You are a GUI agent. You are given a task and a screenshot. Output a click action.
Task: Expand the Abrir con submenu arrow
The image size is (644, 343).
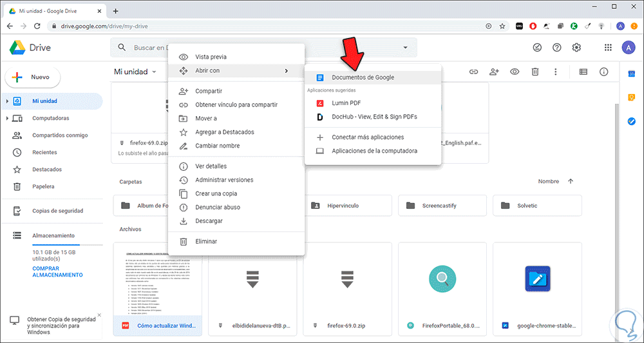pos(286,71)
